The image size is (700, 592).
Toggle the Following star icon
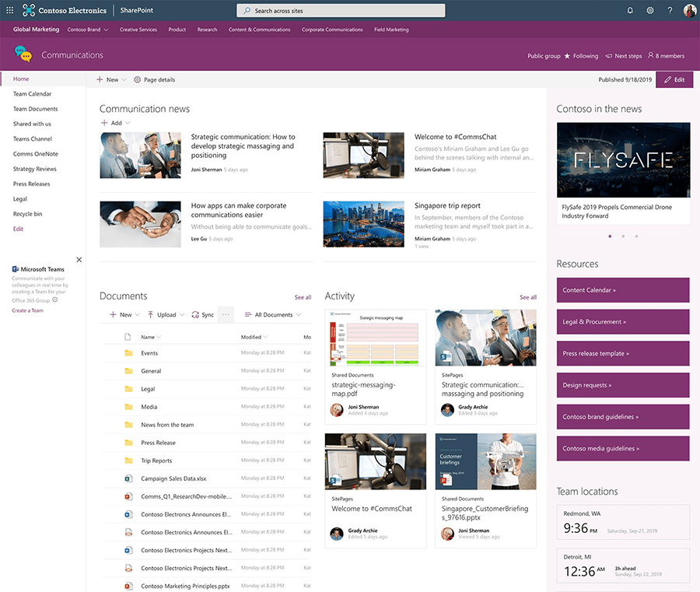(567, 56)
